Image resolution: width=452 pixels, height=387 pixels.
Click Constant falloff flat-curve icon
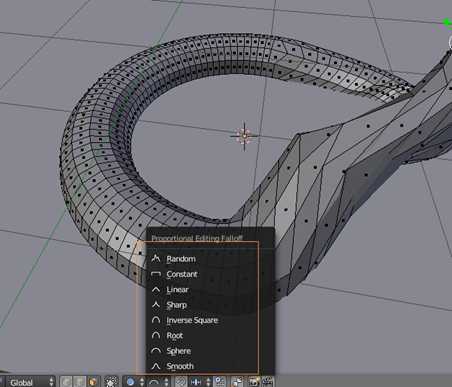tap(156, 274)
